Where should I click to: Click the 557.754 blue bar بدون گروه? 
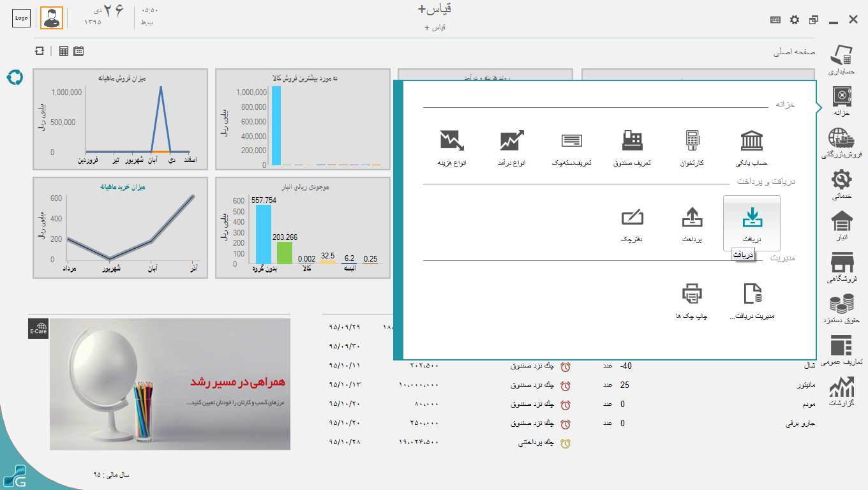tap(264, 234)
